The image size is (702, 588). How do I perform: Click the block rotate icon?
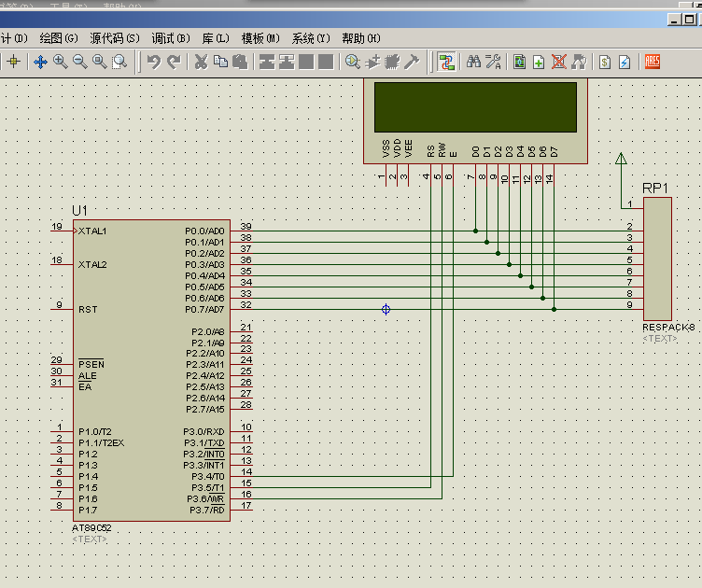point(307,62)
